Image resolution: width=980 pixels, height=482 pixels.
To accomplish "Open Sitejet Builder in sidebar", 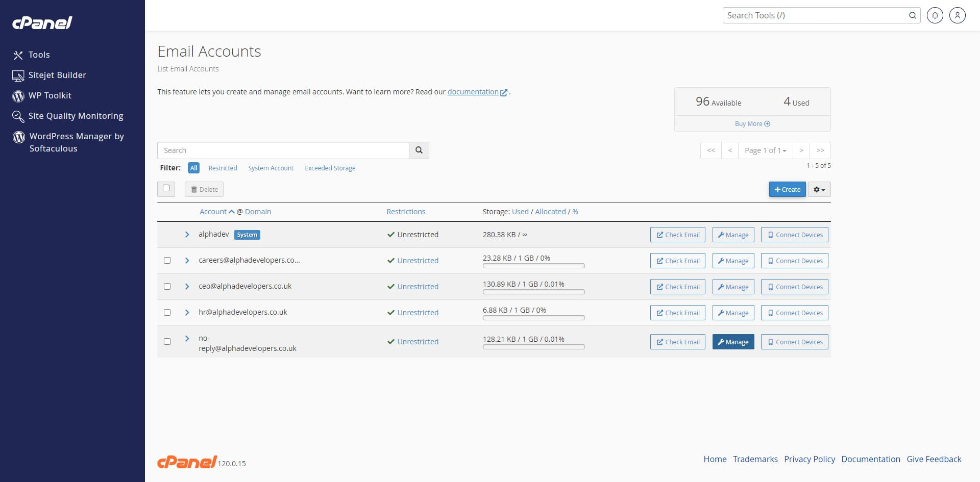I will [57, 75].
